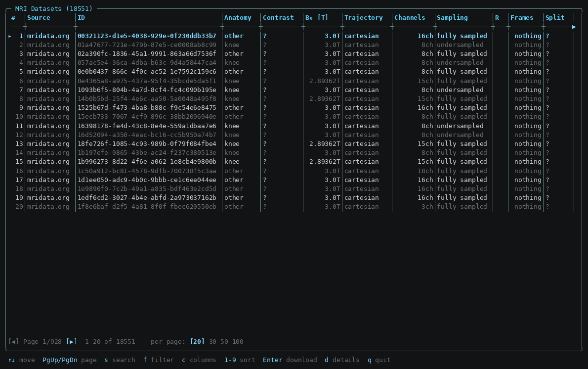Select dataset ID 16d52094-a350-4eac-bc16-cc5b950a74b7

147,135
